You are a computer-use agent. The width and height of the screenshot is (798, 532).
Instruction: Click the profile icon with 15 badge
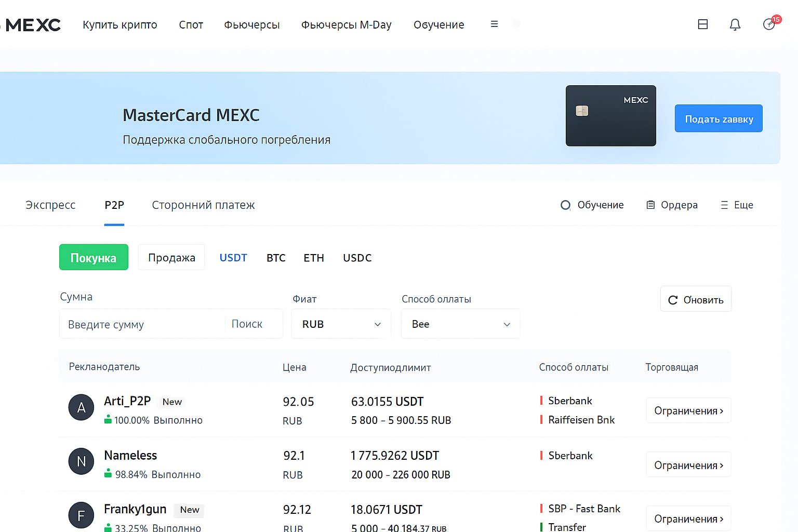click(769, 24)
